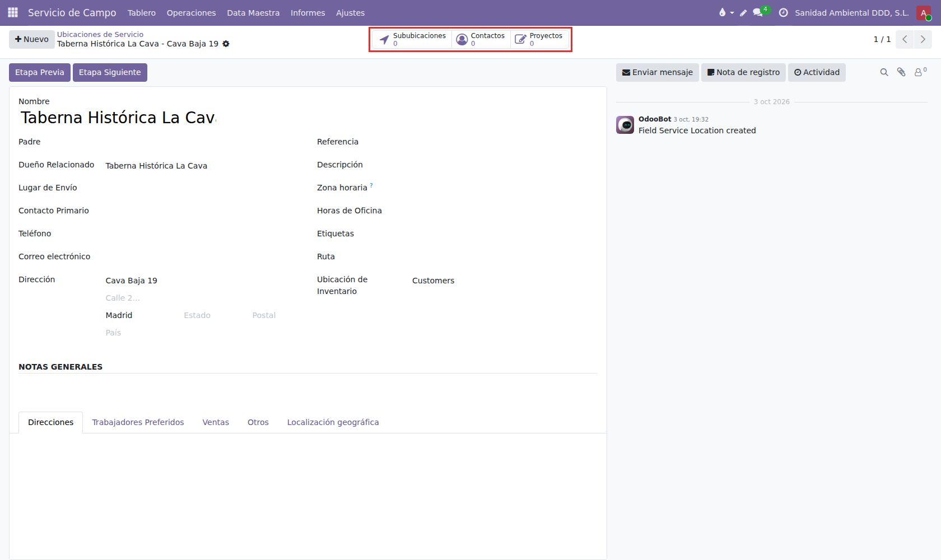The height and width of the screenshot is (560, 941).
Task: Open attachments paperclip icon
Action: [901, 72]
